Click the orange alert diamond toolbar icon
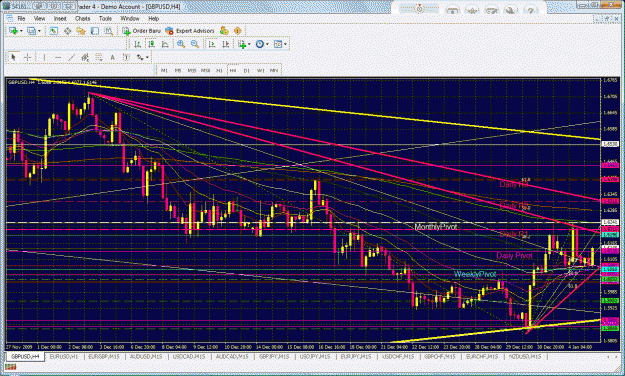The height and width of the screenshot is (376, 625). 238,31
